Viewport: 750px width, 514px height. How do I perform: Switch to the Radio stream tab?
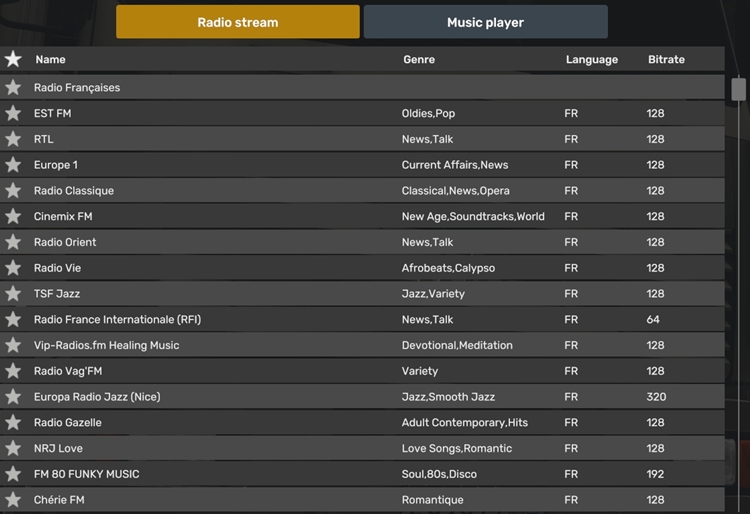click(x=237, y=22)
